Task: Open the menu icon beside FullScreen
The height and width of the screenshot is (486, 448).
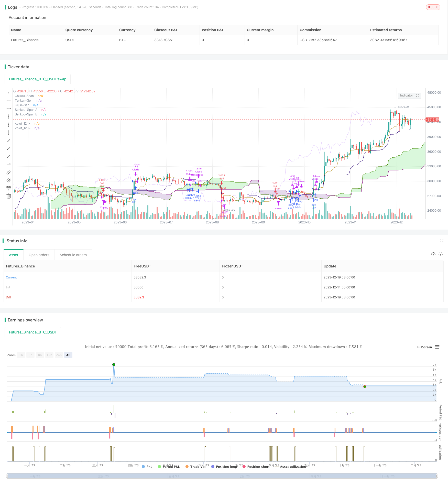Action: (438, 347)
